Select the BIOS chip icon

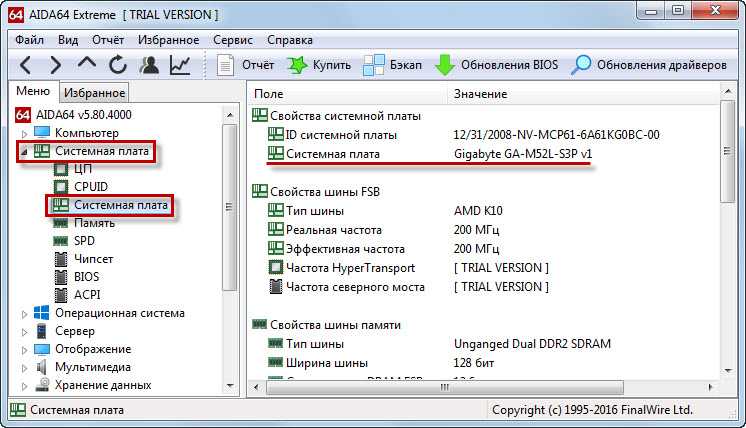[x=61, y=277]
